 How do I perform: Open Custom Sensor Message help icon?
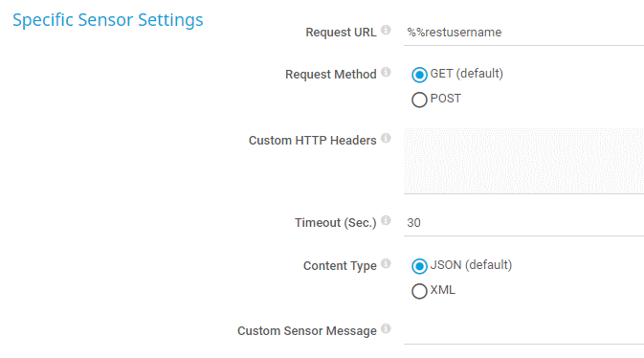pos(386,328)
